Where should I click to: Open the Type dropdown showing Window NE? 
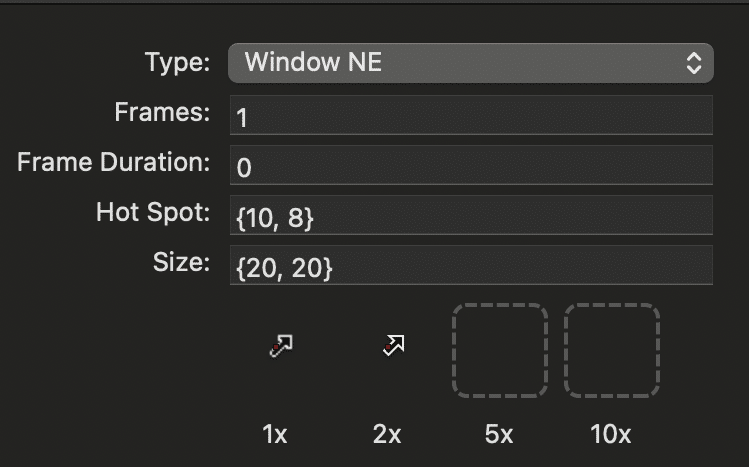click(471, 63)
